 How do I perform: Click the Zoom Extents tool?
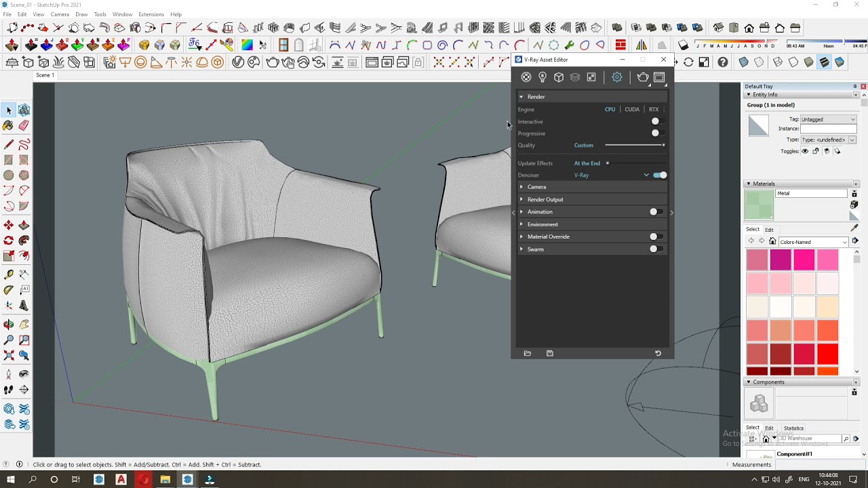(x=9, y=355)
